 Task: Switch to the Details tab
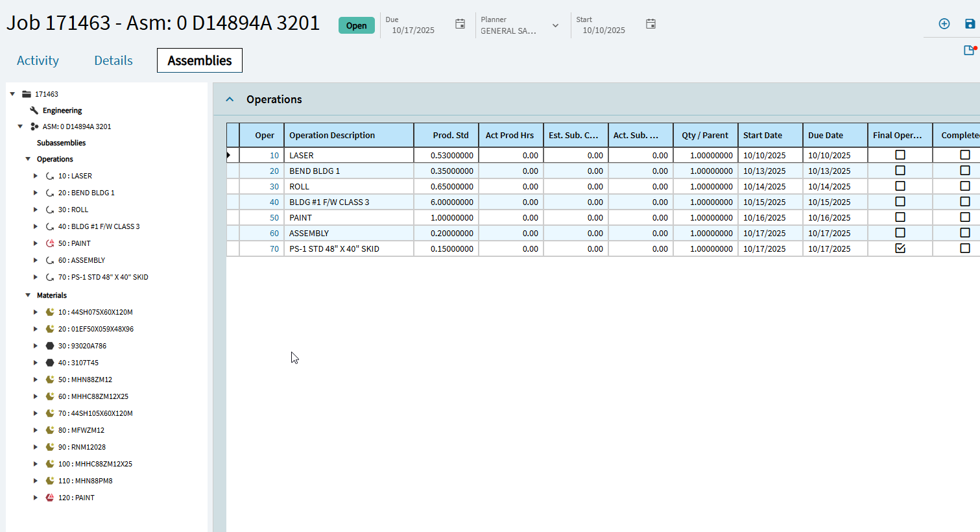[114, 60]
